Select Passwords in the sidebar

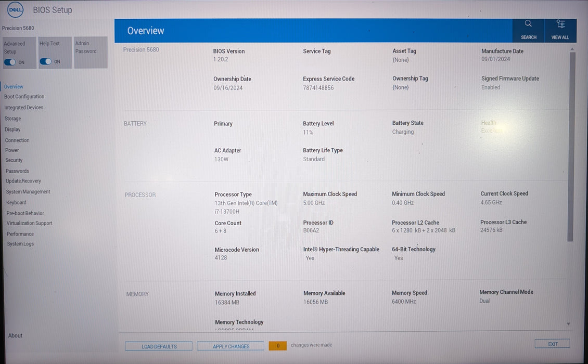[x=17, y=171]
